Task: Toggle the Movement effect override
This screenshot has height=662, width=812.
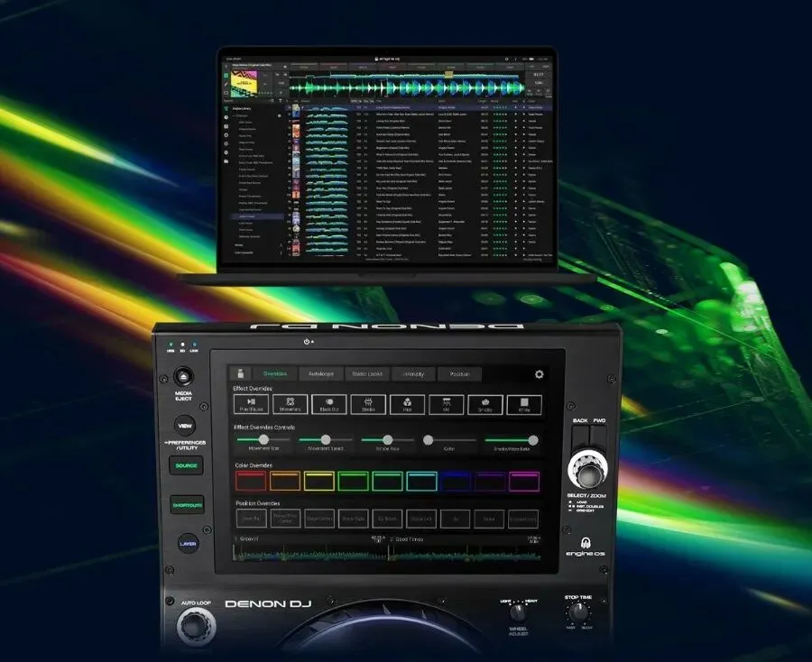Action: pyautogui.click(x=290, y=404)
